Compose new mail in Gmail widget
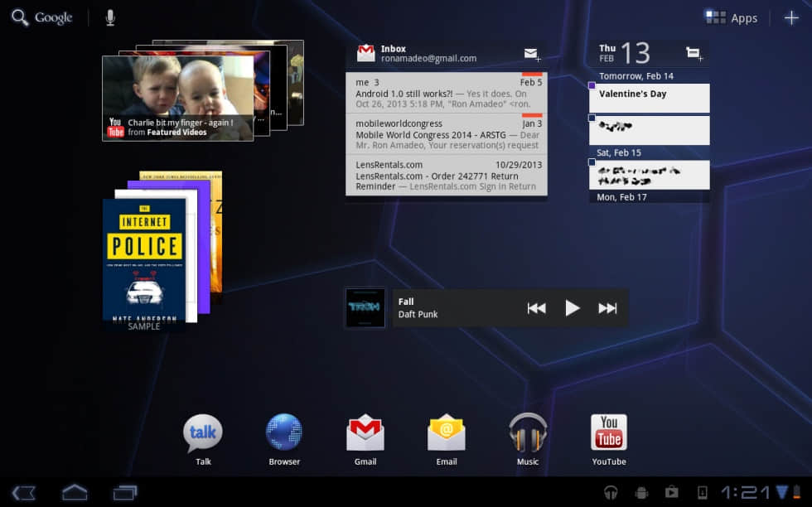 pyautogui.click(x=531, y=54)
